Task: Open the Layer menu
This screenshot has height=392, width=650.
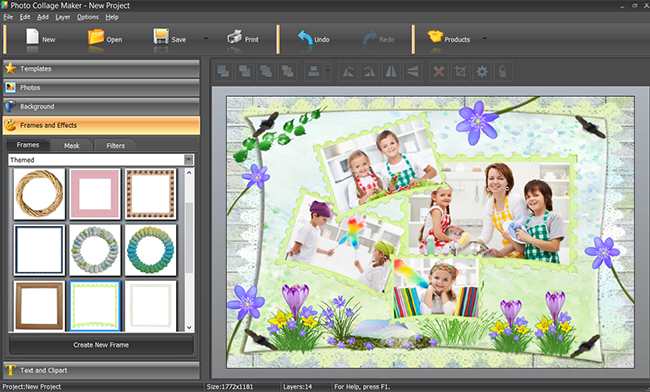Action: [63, 17]
